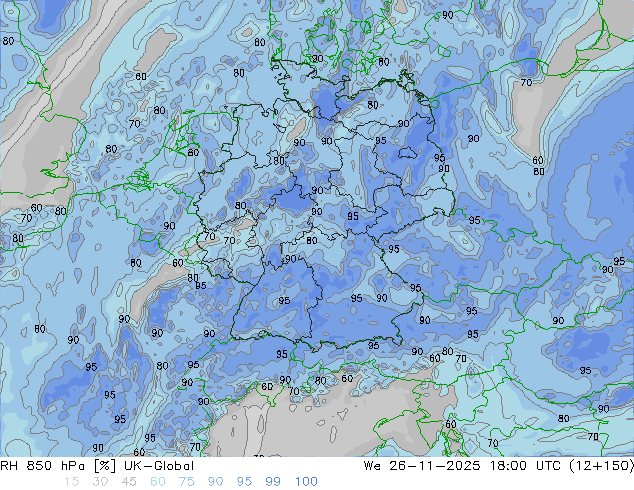Select the blue legend value 95
Viewport: 634px width, 490px height.
coord(244,482)
